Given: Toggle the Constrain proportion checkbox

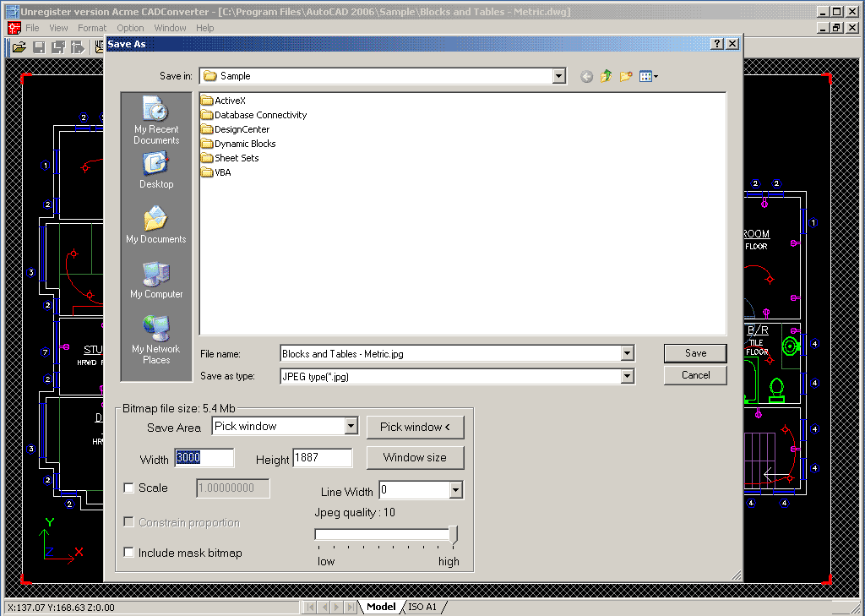Looking at the screenshot, I should click(128, 522).
